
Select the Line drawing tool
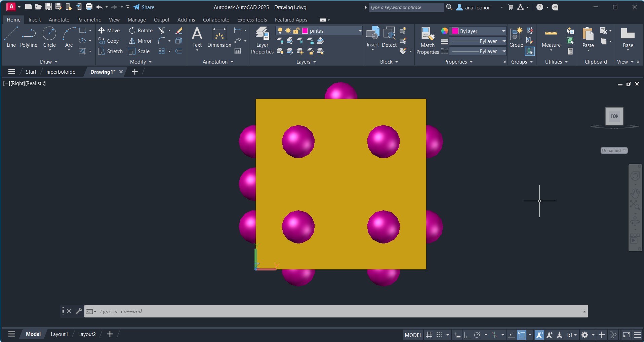click(x=11, y=37)
